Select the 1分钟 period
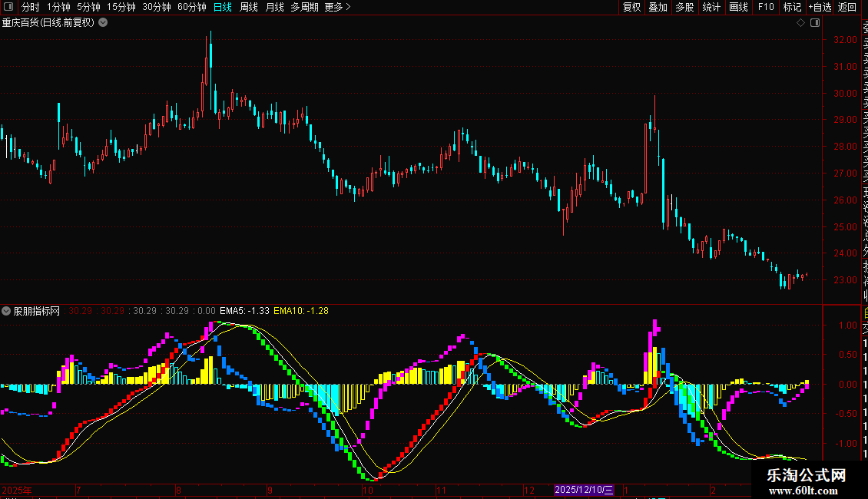Screen dimensions: 868x499 tap(58, 7)
